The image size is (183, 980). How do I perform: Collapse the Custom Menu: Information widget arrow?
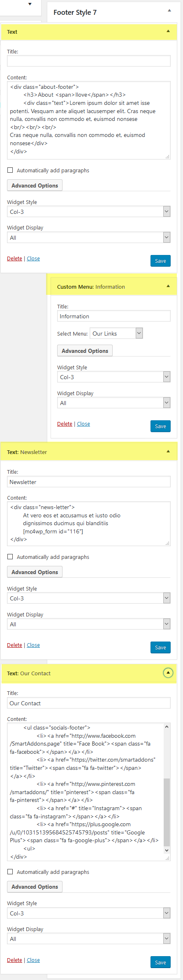tap(168, 286)
